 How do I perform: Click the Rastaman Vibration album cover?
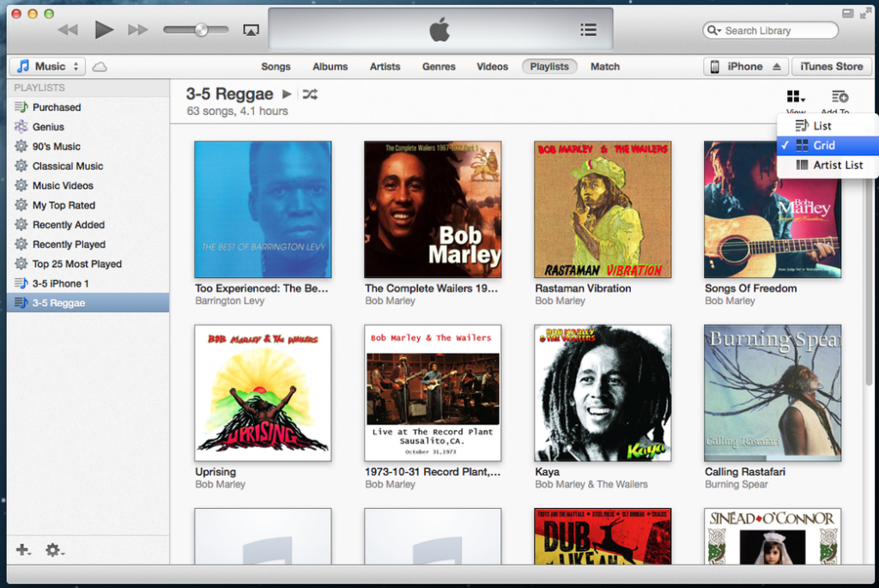(x=603, y=209)
